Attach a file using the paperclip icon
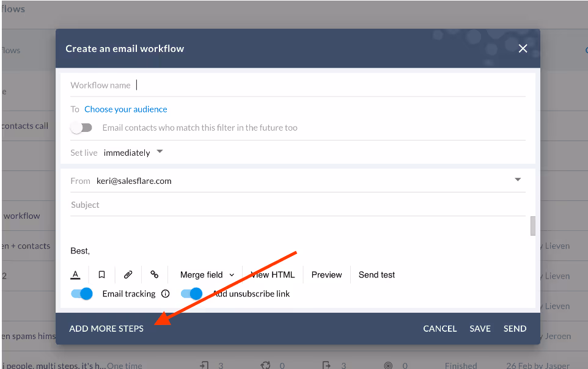The height and width of the screenshot is (369, 588). (128, 274)
